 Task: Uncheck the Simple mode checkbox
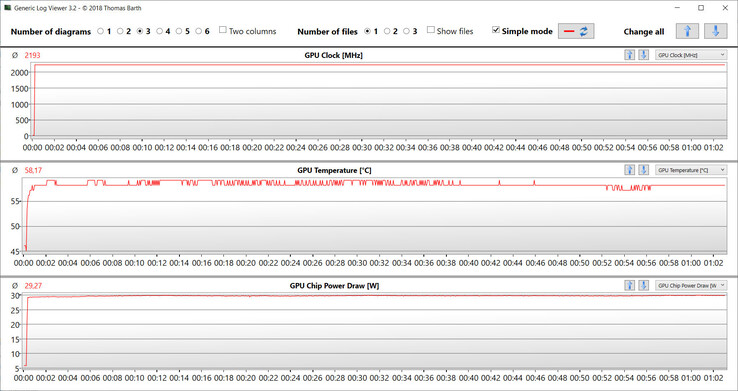(496, 30)
